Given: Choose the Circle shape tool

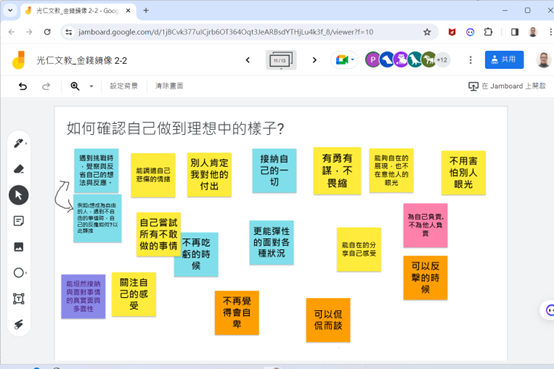Looking at the screenshot, I should [x=19, y=273].
